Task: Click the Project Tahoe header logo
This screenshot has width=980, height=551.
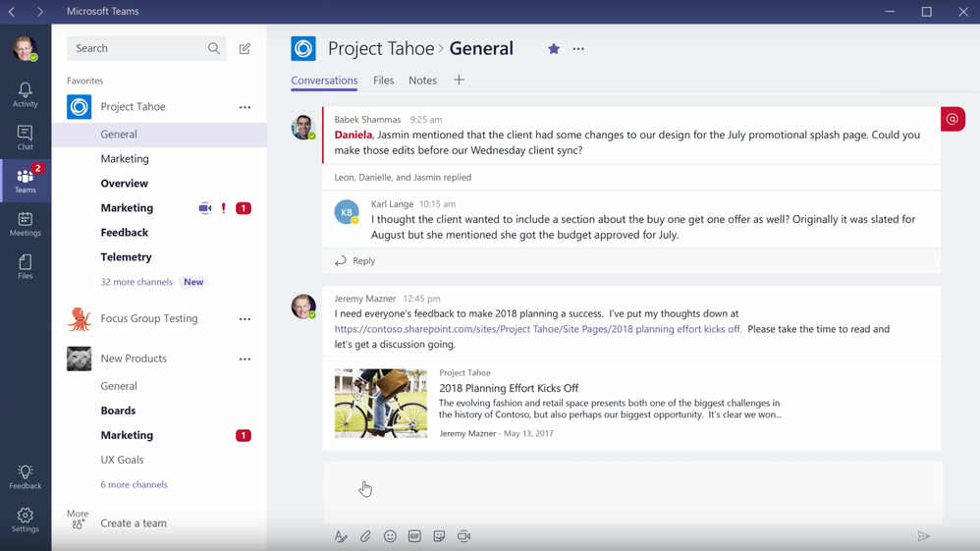Action: [303, 49]
